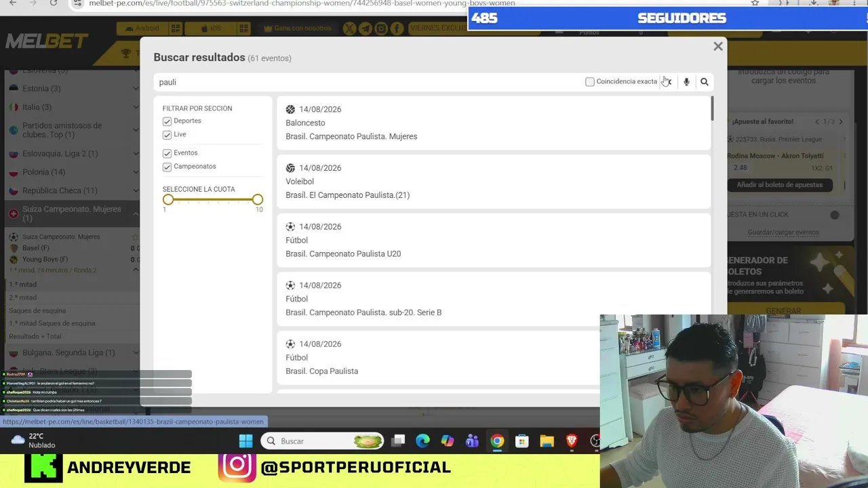The width and height of the screenshot is (868, 488).
Task: Click the search results scrollbar
Action: click(x=712, y=108)
